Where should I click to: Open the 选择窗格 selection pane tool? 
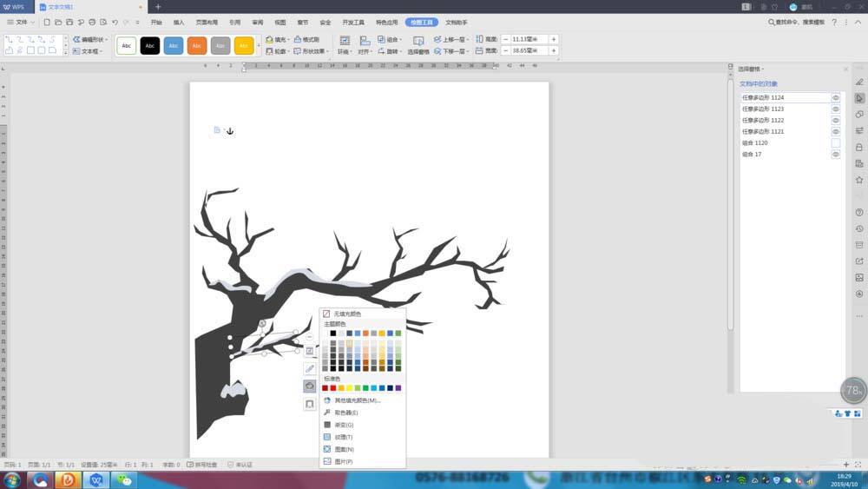418,46
